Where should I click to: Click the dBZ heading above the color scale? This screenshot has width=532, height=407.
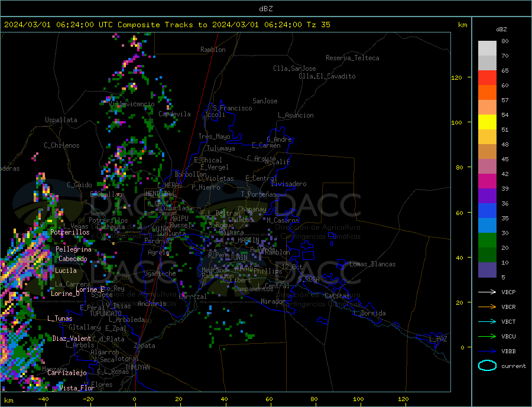coord(501,30)
